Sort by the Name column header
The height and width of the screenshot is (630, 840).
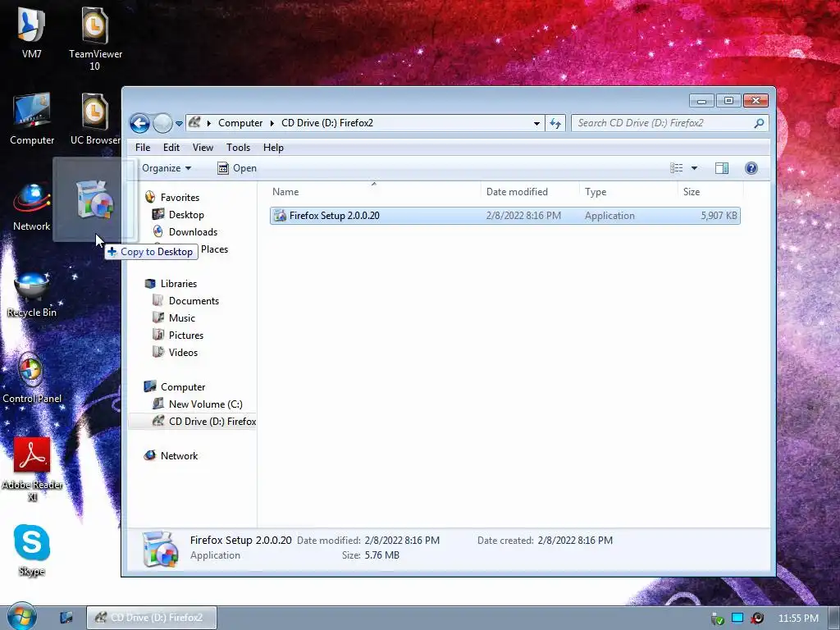pos(285,192)
